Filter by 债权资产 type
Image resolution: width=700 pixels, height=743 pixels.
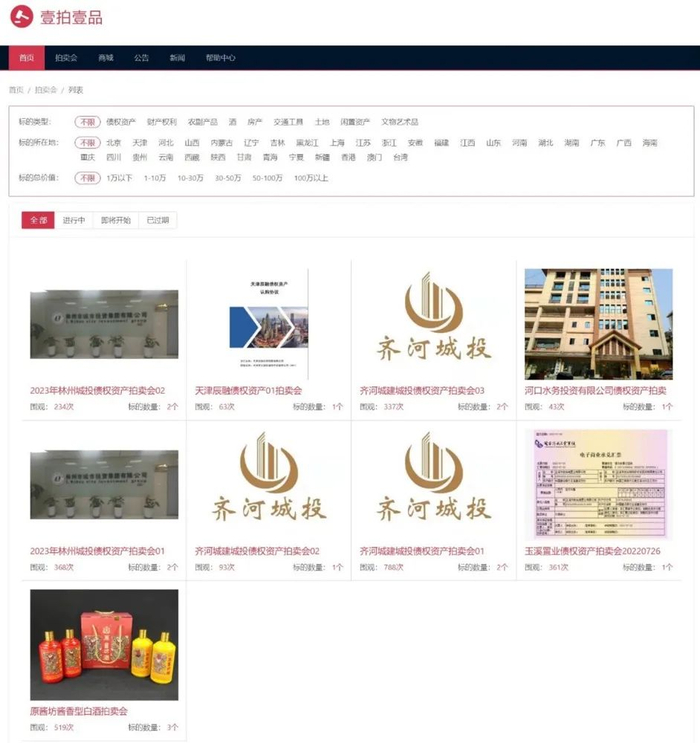[x=121, y=122]
